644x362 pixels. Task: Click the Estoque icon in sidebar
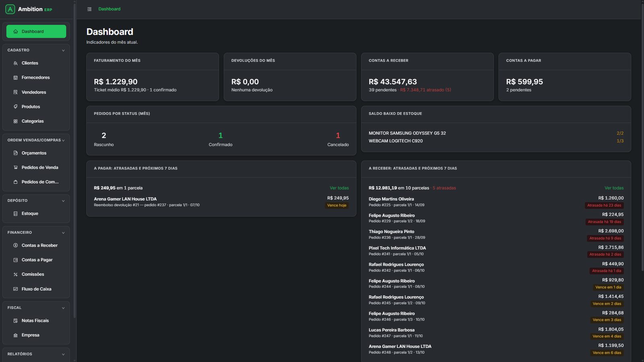[x=16, y=214]
